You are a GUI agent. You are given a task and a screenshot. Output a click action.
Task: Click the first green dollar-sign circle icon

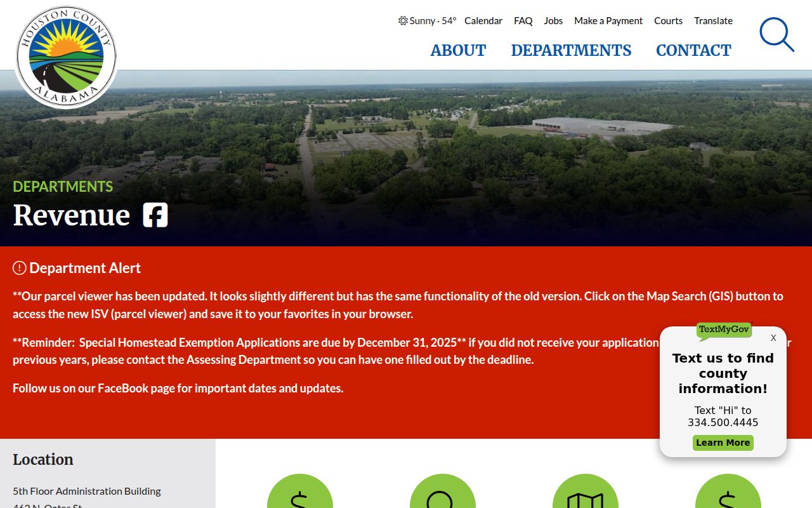point(300,491)
